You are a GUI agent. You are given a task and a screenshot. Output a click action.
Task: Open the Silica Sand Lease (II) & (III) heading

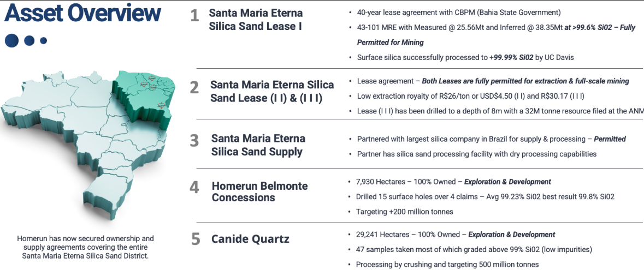[x=272, y=92]
